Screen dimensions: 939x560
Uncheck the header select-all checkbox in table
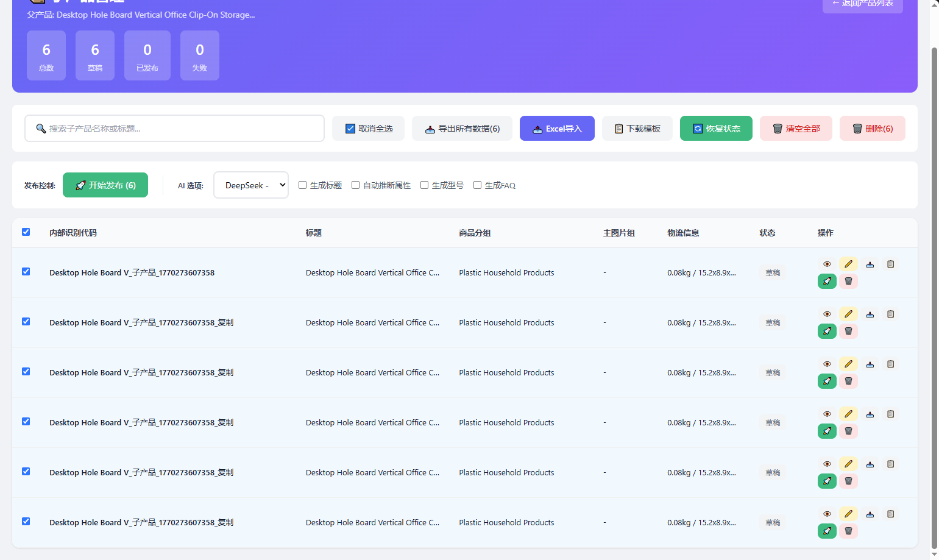coord(26,232)
